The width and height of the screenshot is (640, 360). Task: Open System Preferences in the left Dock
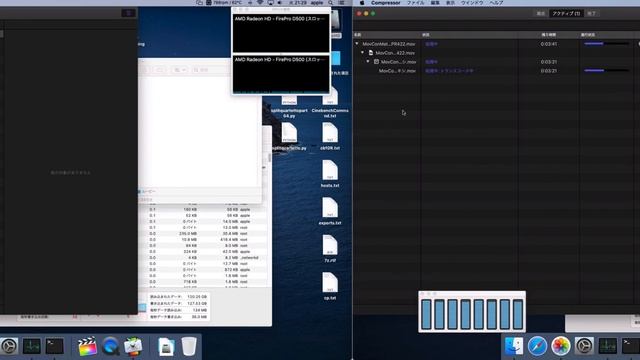[9, 346]
